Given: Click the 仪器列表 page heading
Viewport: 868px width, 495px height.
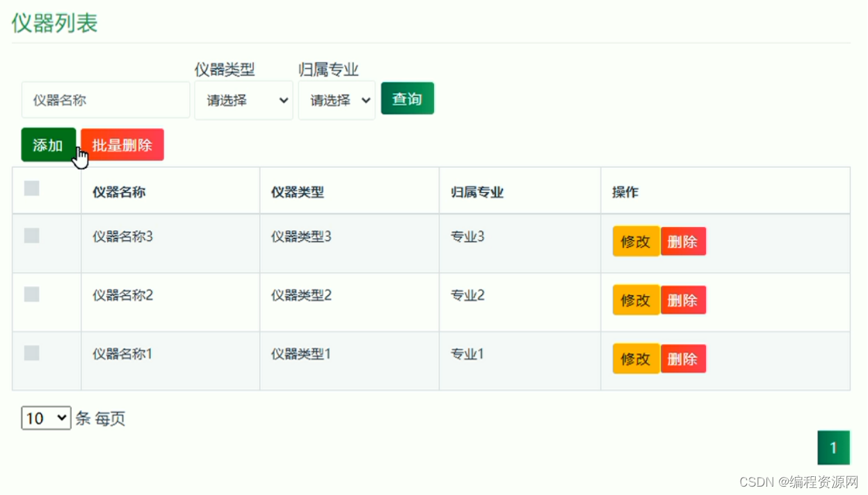Looking at the screenshot, I should (55, 23).
